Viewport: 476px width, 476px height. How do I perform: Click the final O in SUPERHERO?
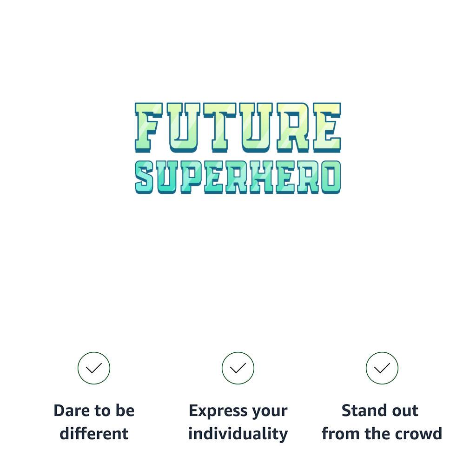point(331,177)
